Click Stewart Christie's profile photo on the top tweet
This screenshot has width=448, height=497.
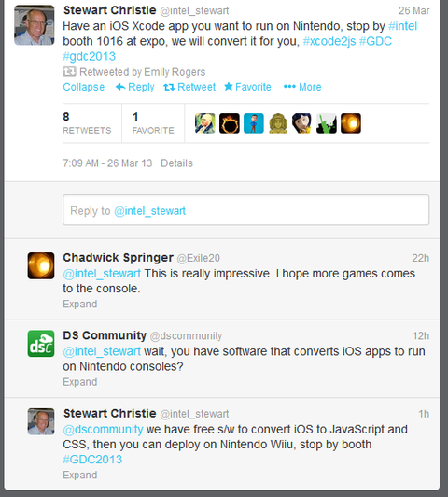(x=35, y=25)
